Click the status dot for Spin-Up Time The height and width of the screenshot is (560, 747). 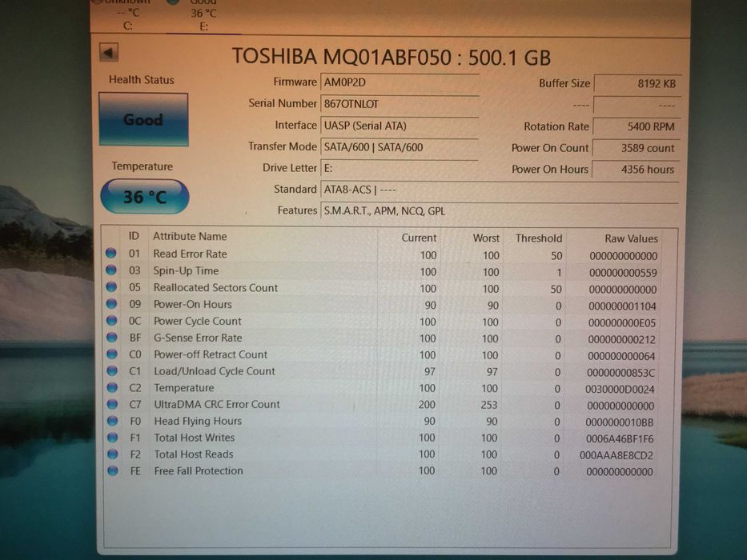111,270
